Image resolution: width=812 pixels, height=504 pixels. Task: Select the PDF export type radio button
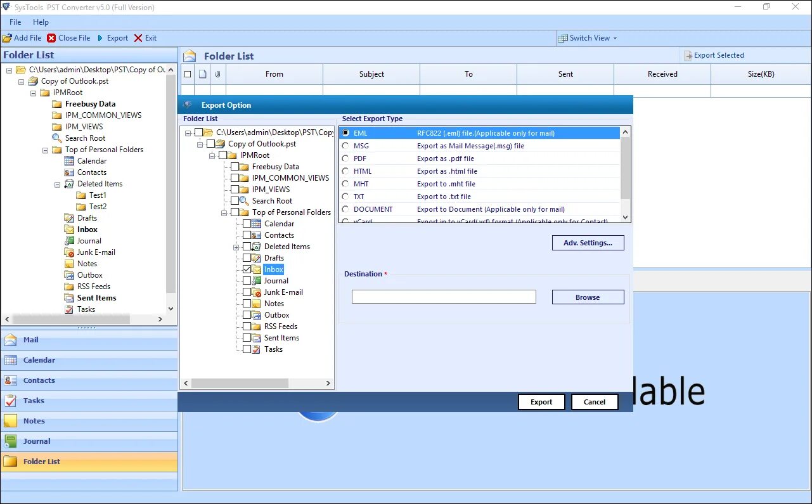[345, 158]
